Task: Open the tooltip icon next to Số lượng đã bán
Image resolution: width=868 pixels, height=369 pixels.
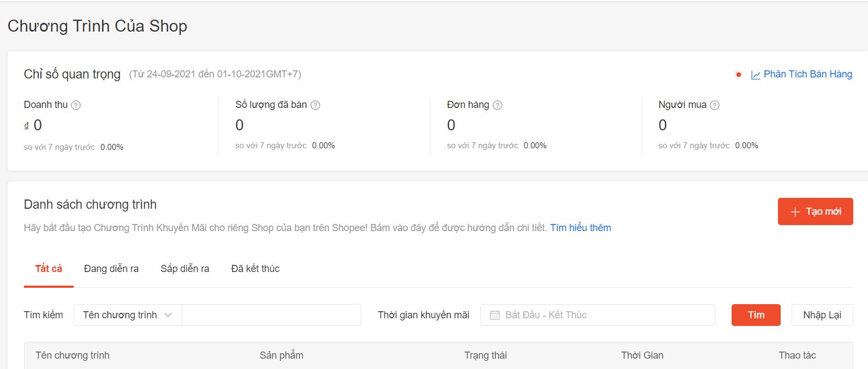Action: tap(315, 105)
